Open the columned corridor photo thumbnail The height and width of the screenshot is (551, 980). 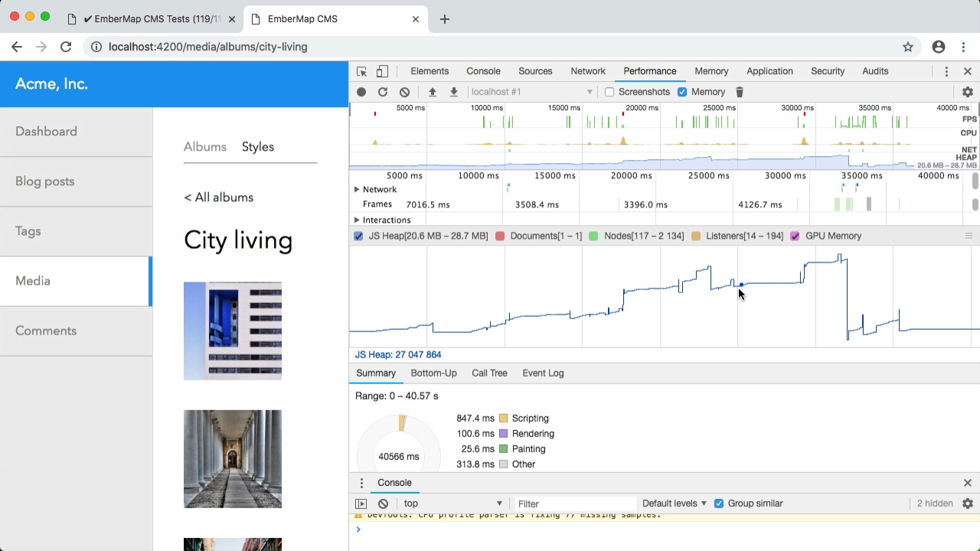point(233,459)
